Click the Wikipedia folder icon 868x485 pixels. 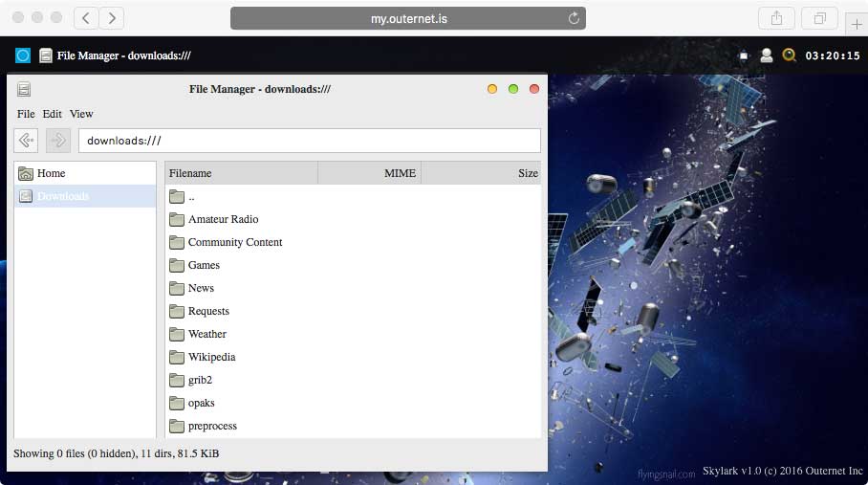pyautogui.click(x=177, y=358)
